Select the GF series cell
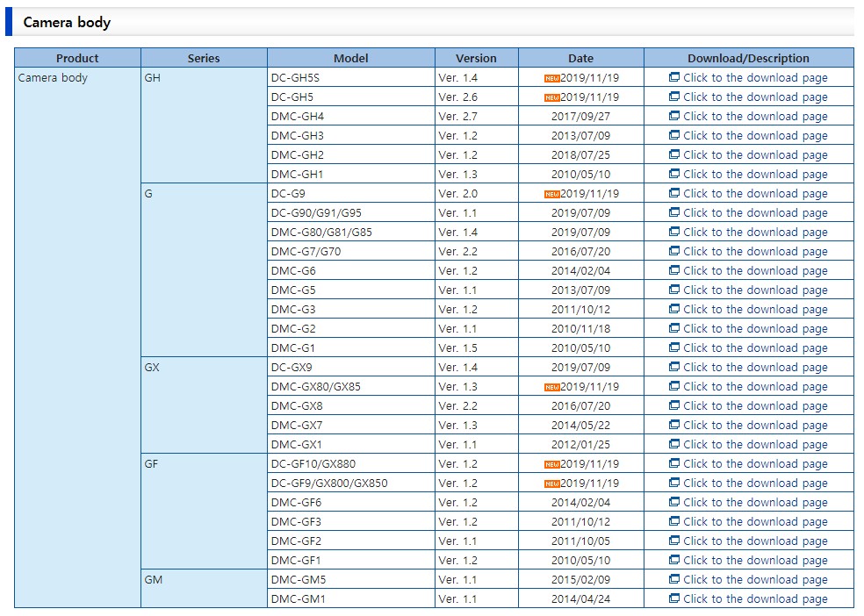864x616 pixels. [x=204, y=512]
